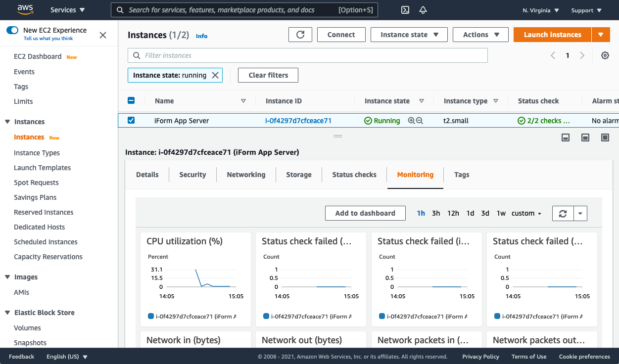619x364 pixels.
Task: Expand details pane to full screen
Action: tap(605, 137)
